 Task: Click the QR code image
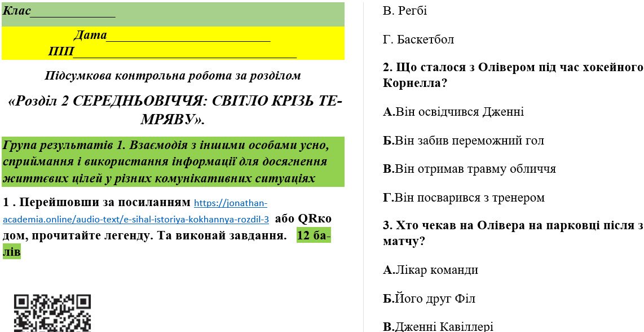coord(52,313)
